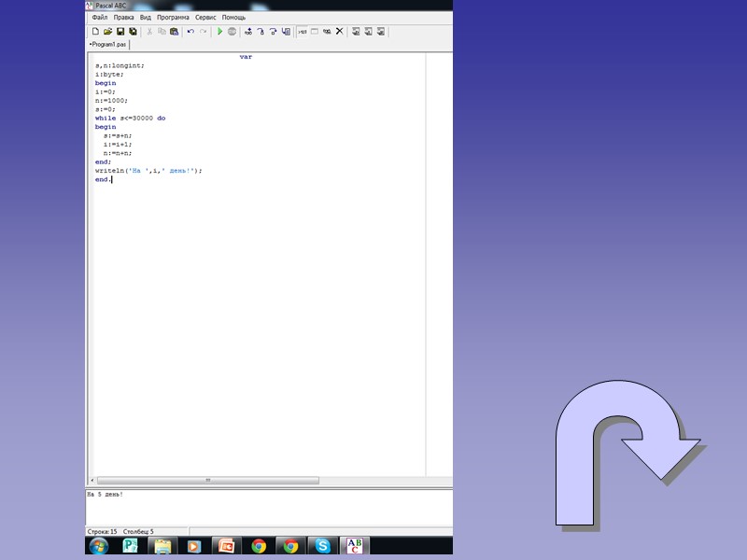Open a file with the folder icon
The height and width of the screenshot is (560, 747).
[107, 32]
